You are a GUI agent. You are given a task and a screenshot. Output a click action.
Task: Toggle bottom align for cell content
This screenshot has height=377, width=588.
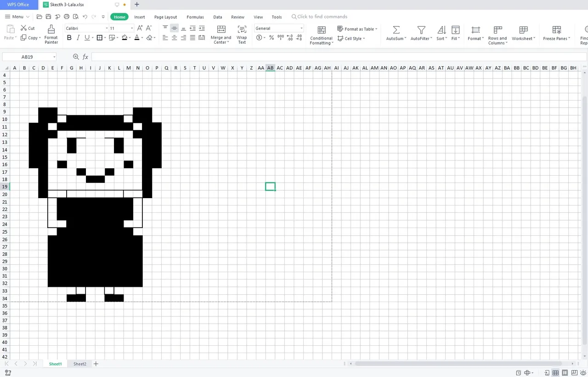[183, 28]
